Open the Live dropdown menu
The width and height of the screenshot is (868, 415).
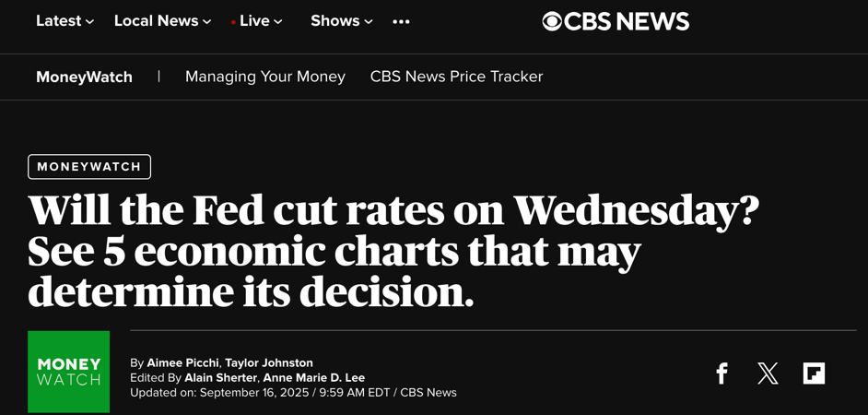(260, 21)
